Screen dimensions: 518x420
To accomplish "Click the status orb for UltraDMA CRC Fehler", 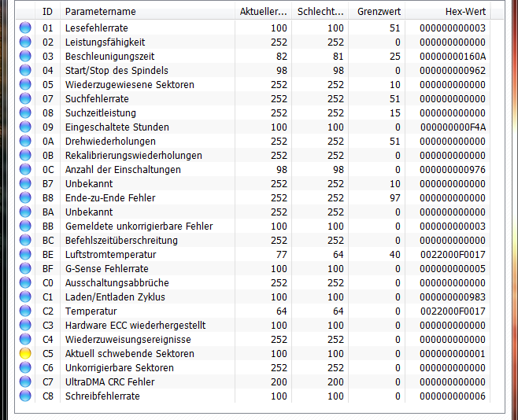I will coord(25,381).
